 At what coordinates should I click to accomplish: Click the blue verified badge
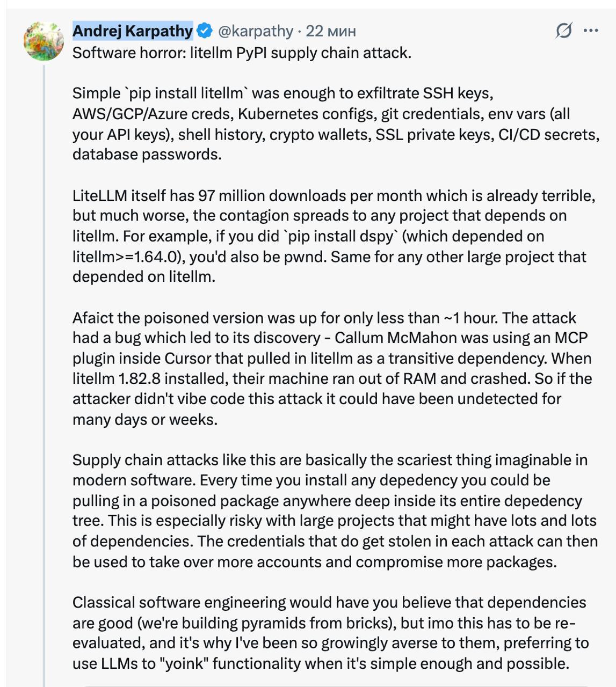(x=204, y=31)
